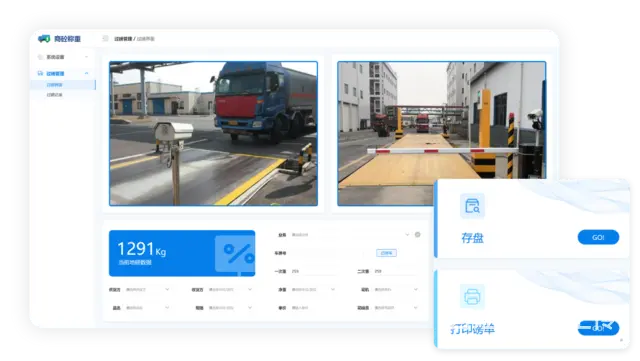The width and height of the screenshot is (640, 361).
Task: Click the truck logo icon in header
Action: [x=44, y=39]
